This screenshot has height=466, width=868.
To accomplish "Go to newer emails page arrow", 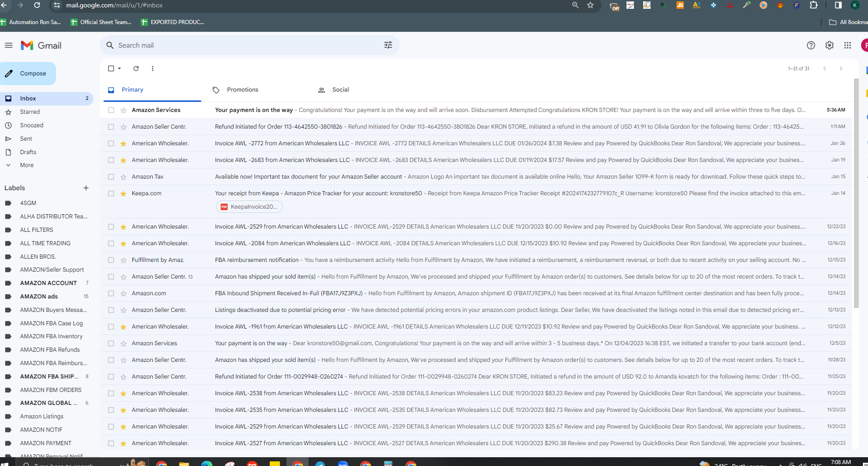I will 825,68.
